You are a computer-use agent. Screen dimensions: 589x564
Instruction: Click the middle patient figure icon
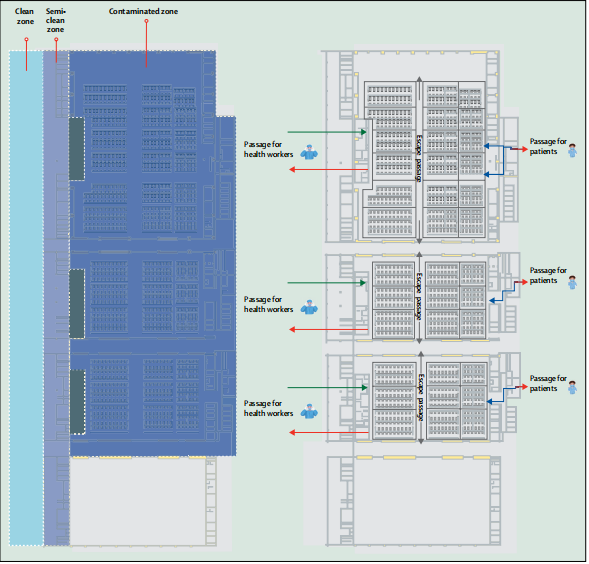pyautogui.click(x=573, y=282)
